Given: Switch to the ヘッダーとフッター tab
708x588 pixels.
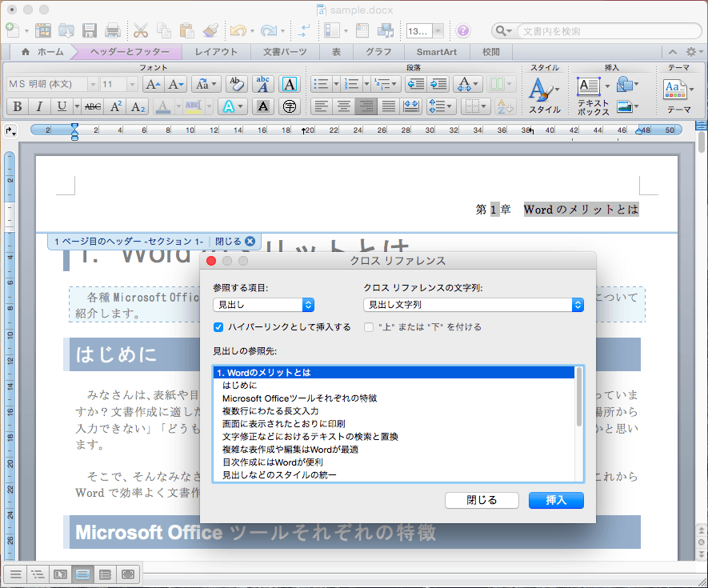Looking at the screenshot, I should (130, 52).
